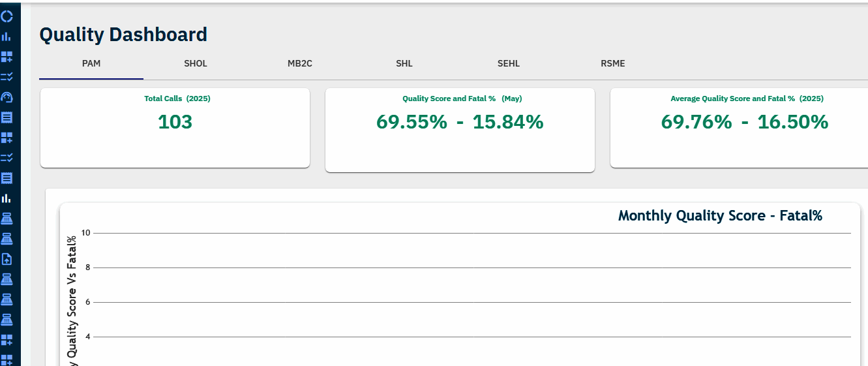Select the SEHL tab
The image size is (868, 366).
click(509, 64)
